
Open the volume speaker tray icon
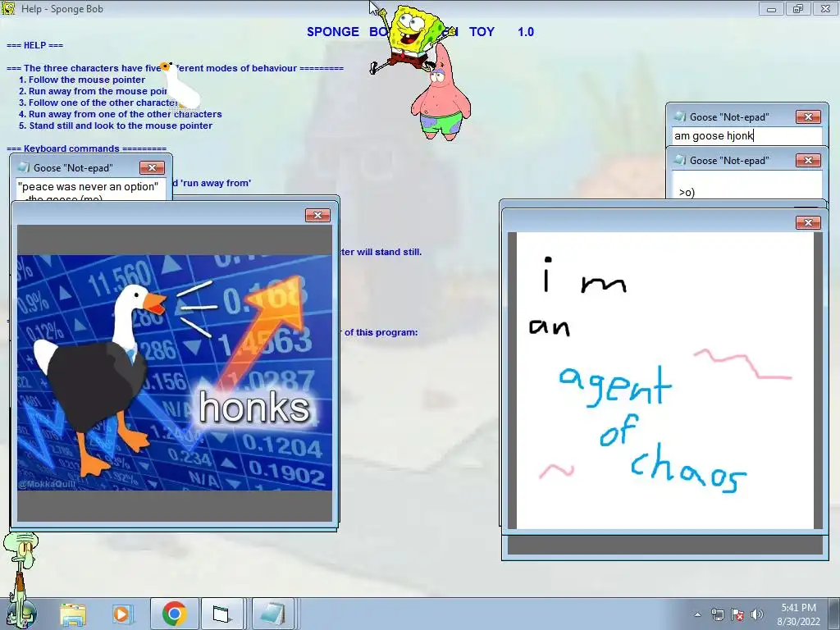coord(756,614)
